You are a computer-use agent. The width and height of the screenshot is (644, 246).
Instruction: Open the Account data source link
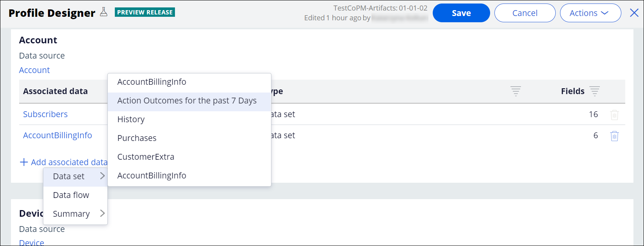pos(34,70)
